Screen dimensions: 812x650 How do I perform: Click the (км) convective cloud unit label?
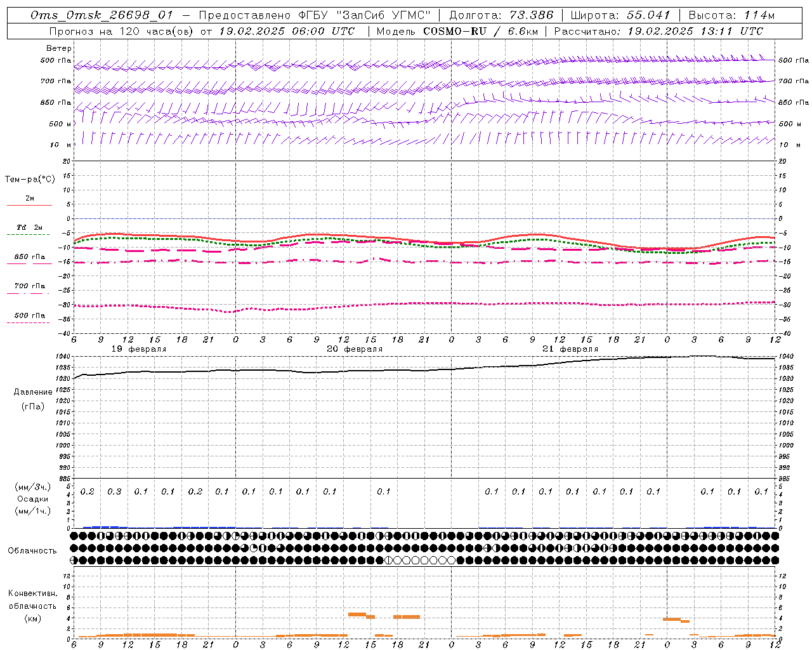point(32,618)
